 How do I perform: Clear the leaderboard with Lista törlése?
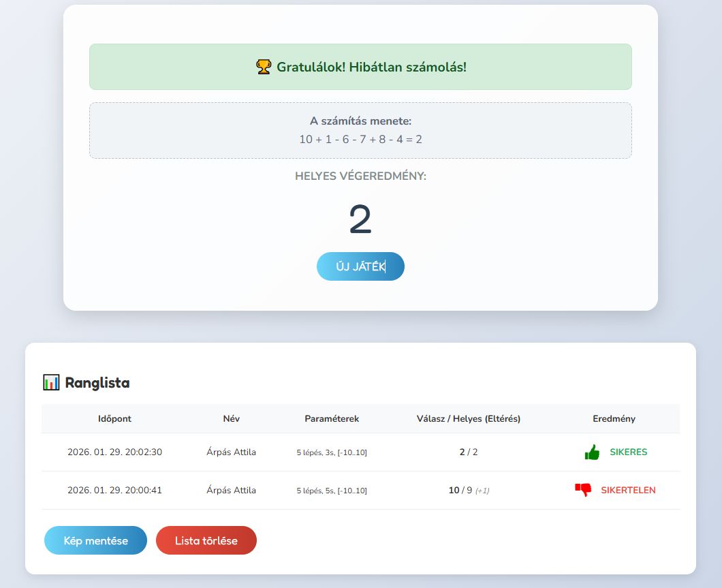206,540
